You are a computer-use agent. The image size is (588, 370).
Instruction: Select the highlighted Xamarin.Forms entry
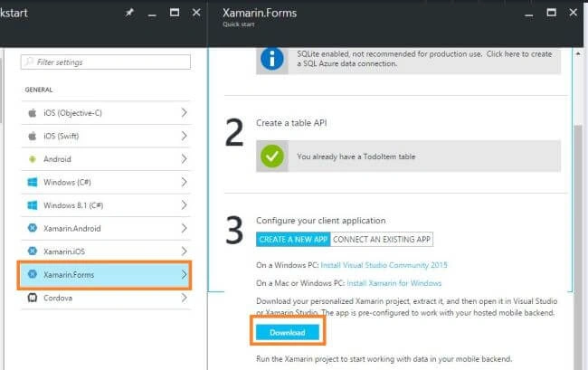point(105,275)
